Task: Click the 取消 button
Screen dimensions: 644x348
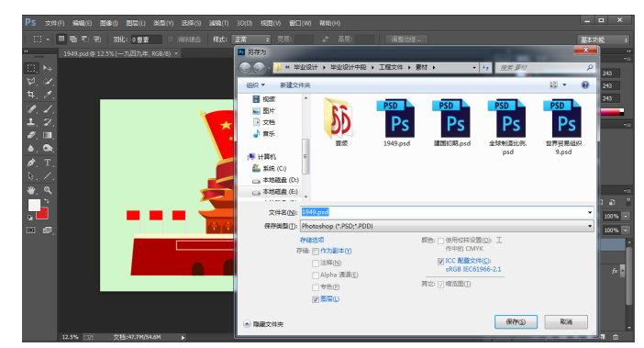Action: 566,321
